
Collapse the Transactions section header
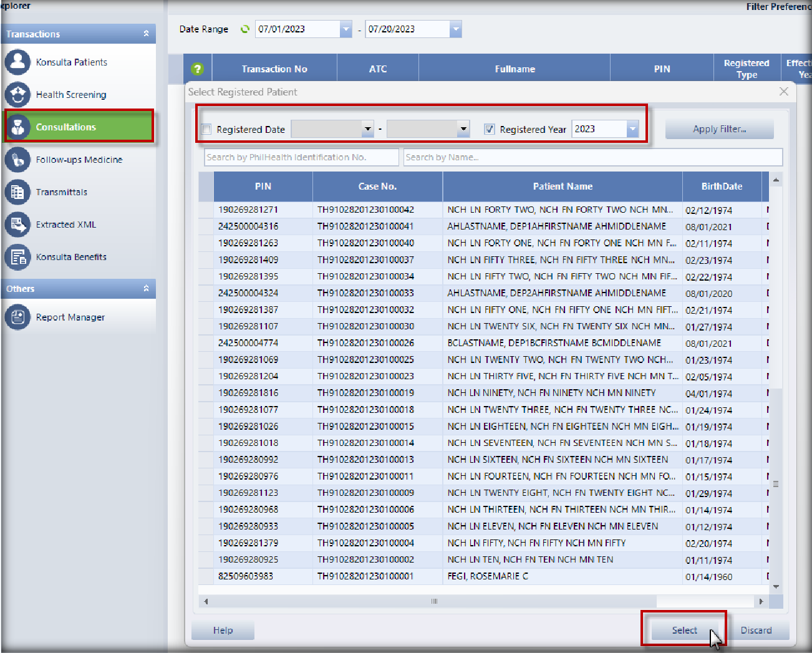tap(146, 34)
